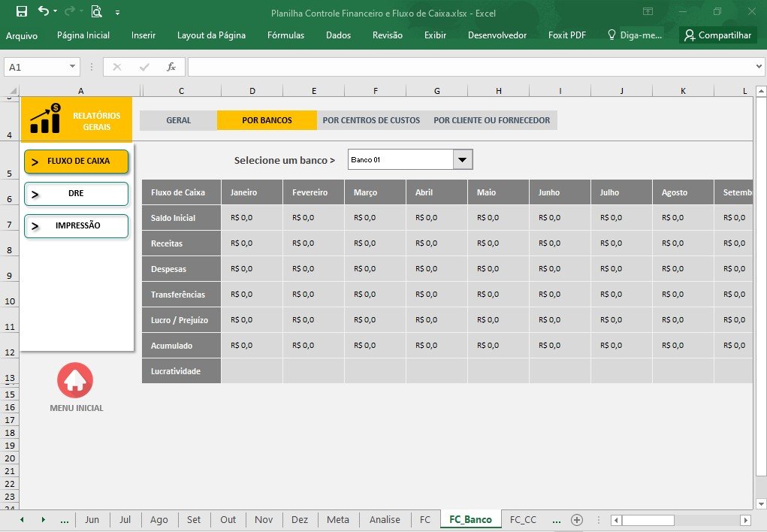Image resolution: width=767 pixels, height=532 pixels.
Task: Click the Janeiro column header
Action: 252,192
